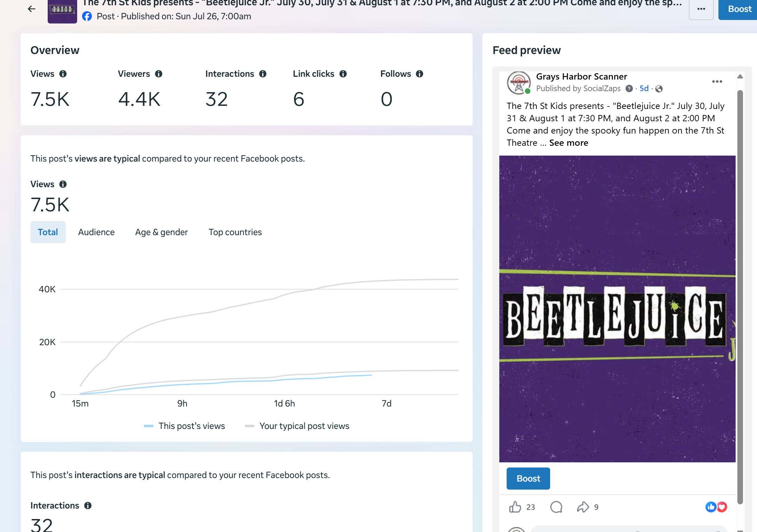Click the help icon beside Published by SocialZaps
Image resolution: width=757 pixels, height=532 pixels.
click(x=629, y=89)
